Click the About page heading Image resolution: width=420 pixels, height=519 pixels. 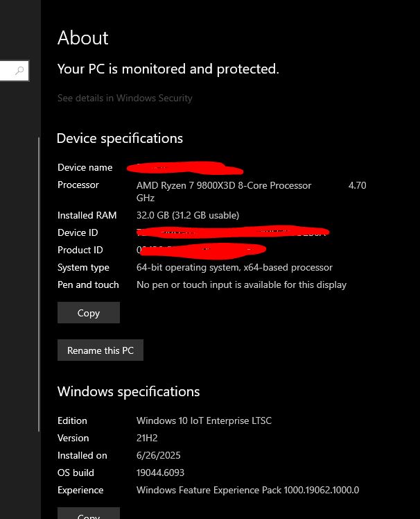[83, 38]
